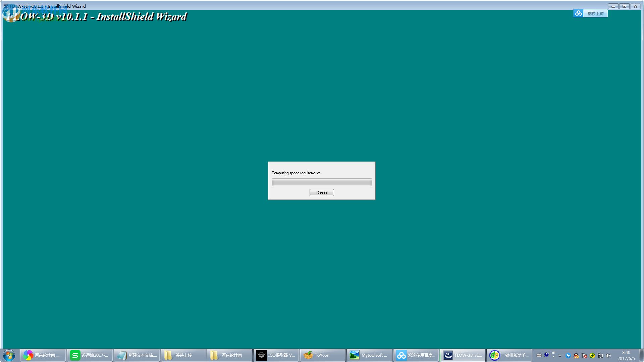Open the 苏远坤2017 WPS spreadsheet taskbar item
Viewport: 644px width, 362px height.
(x=90, y=355)
